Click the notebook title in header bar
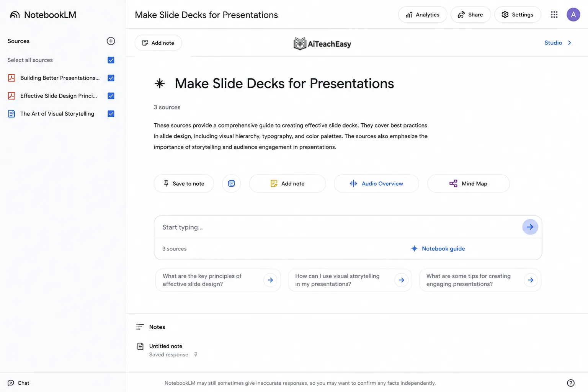The width and height of the screenshot is (588, 392). (x=206, y=15)
